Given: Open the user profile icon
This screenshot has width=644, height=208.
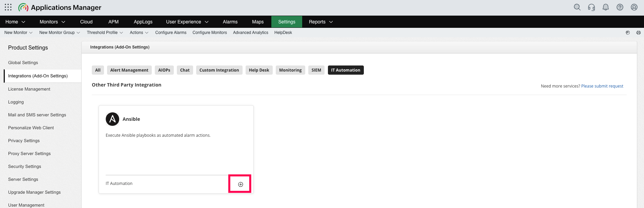Looking at the screenshot, I should point(634,7).
